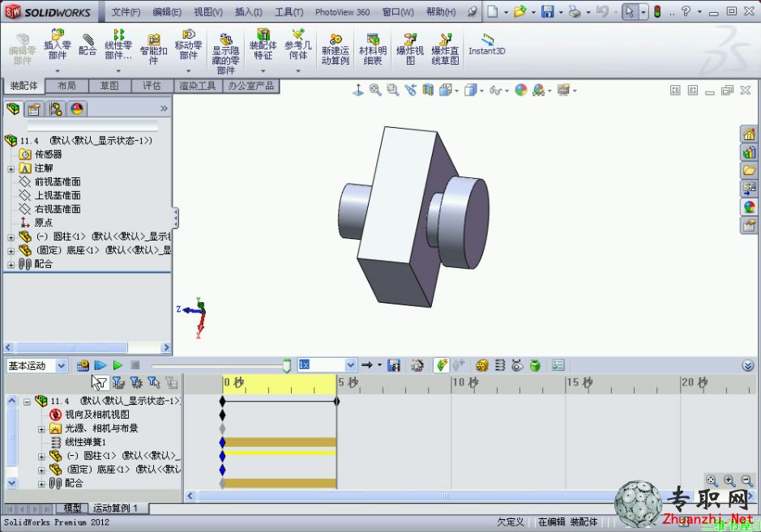761x532 pixels.
Task: Click Calculate motion study button
Action: 83,365
